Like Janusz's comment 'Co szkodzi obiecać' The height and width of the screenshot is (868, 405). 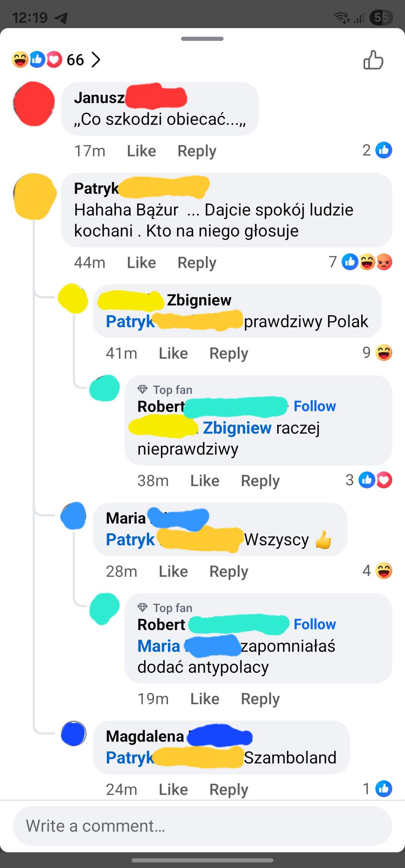tap(141, 151)
